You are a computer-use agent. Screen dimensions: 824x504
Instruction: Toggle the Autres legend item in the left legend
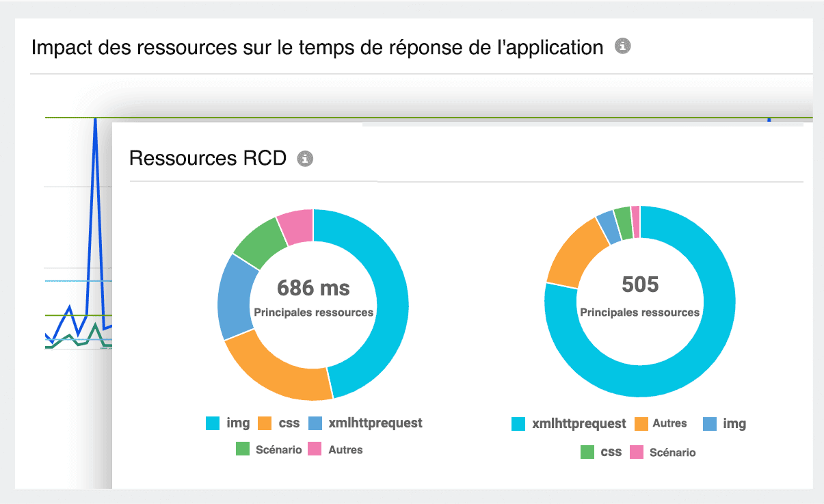345,449
